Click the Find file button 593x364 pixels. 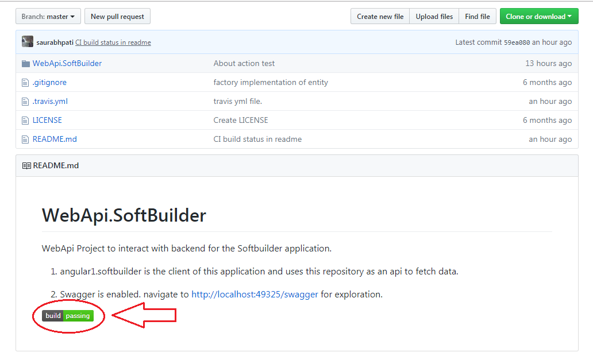[x=478, y=17]
